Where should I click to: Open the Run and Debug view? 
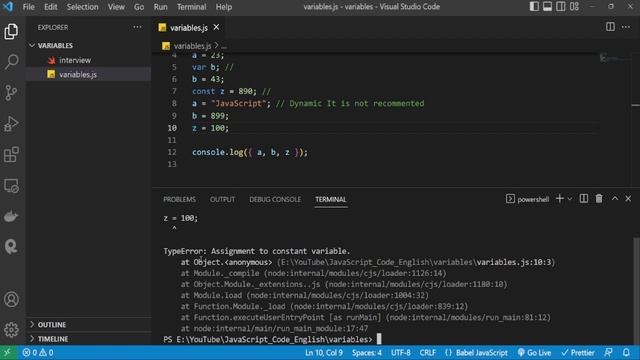point(11,124)
